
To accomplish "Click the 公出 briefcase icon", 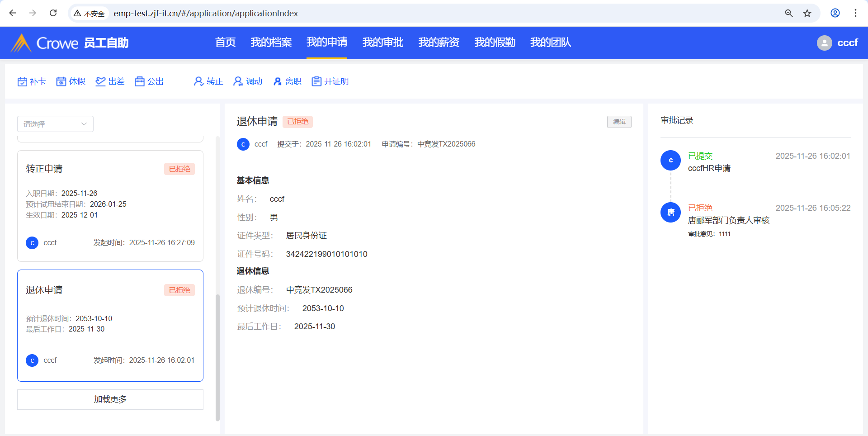I will (x=140, y=81).
